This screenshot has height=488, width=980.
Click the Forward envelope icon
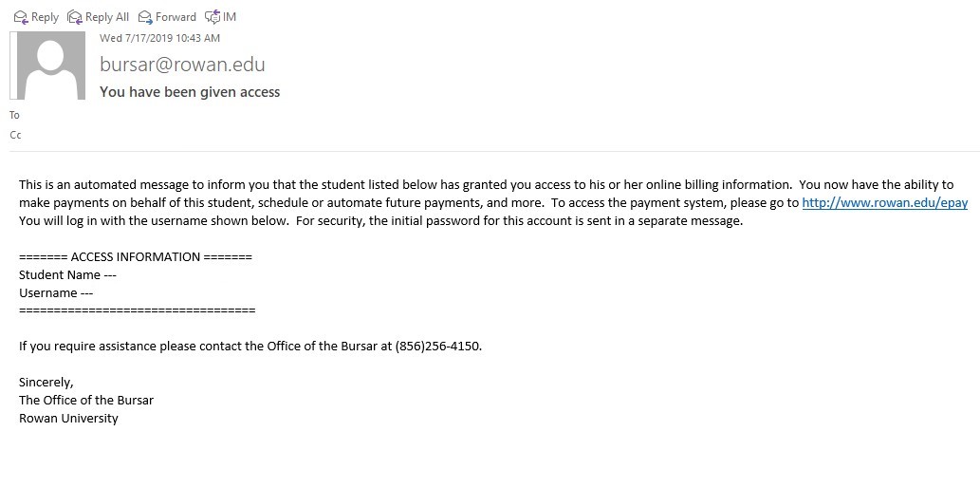[x=145, y=17]
